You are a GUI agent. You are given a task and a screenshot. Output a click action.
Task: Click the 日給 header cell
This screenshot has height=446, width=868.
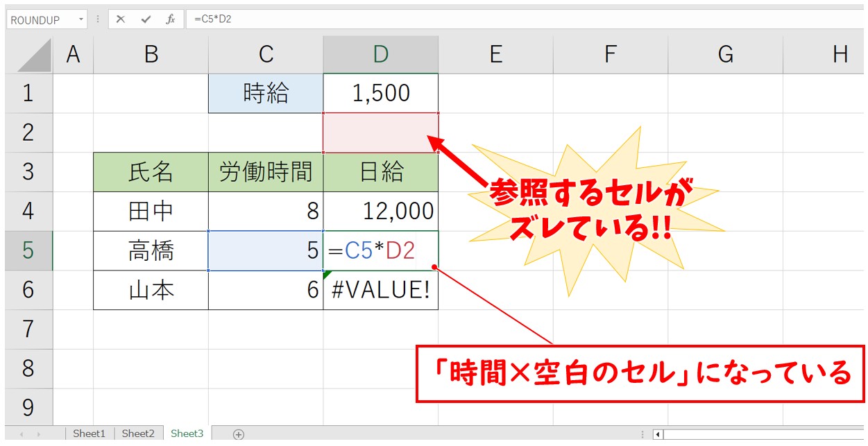380,172
